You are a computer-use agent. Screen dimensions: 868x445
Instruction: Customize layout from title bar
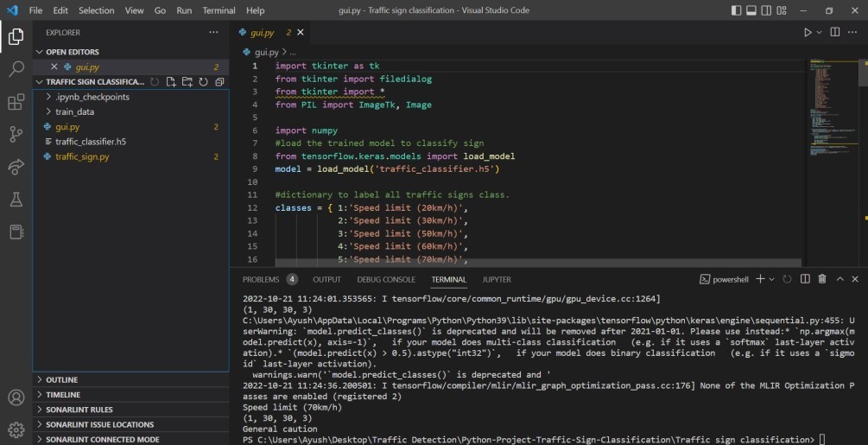[x=782, y=10]
